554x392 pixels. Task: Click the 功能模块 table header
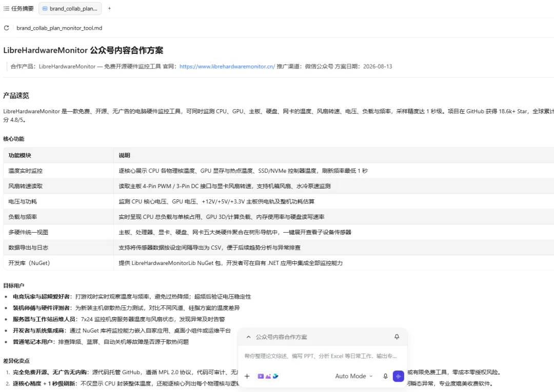pyautogui.click(x=20, y=155)
